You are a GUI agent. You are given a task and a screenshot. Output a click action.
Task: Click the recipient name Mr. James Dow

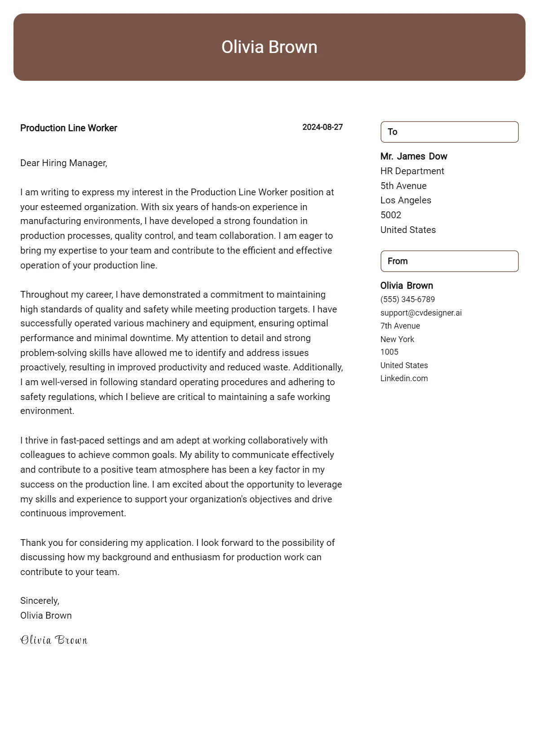pos(414,156)
